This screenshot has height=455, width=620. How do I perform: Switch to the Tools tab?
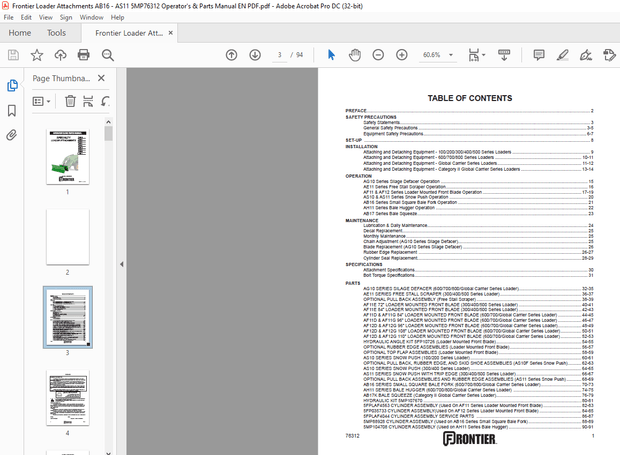click(x=57, y=33)
